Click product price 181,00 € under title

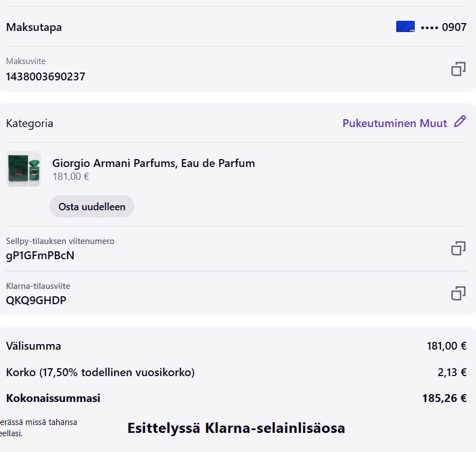point(71,177)
